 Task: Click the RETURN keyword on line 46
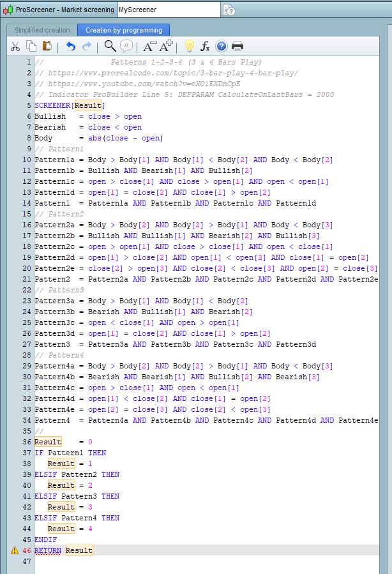pyautogui.click(x=48, y=550)
